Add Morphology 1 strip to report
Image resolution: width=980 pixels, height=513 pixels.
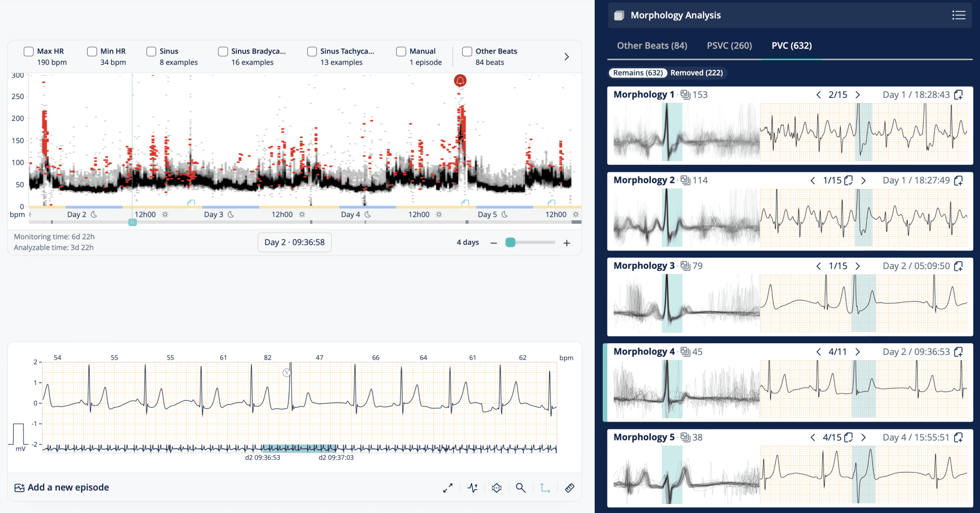959,94
